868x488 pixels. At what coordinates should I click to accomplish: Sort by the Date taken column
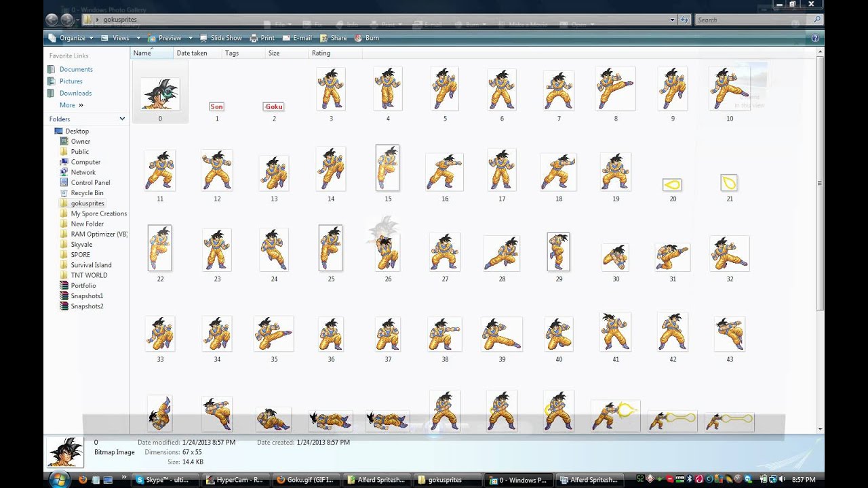coord(197,53)
